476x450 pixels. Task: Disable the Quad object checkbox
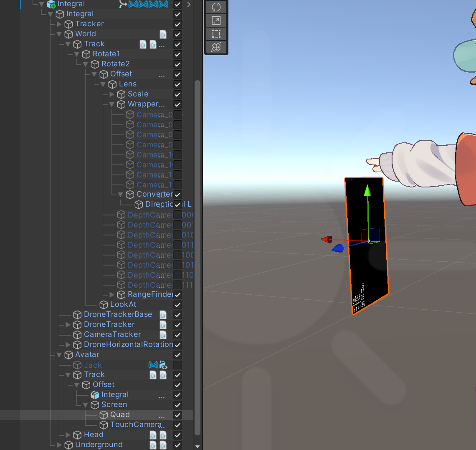coord(178,415)
